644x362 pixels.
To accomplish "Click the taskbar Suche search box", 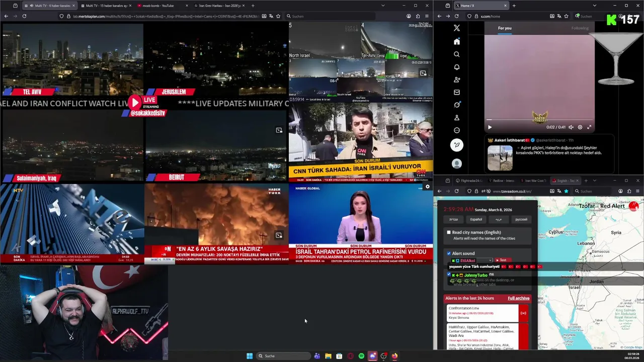I will (283, 356).
